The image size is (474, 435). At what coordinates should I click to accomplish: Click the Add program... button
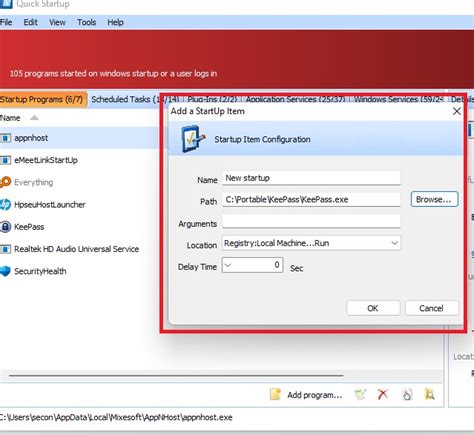pos(306,395)
